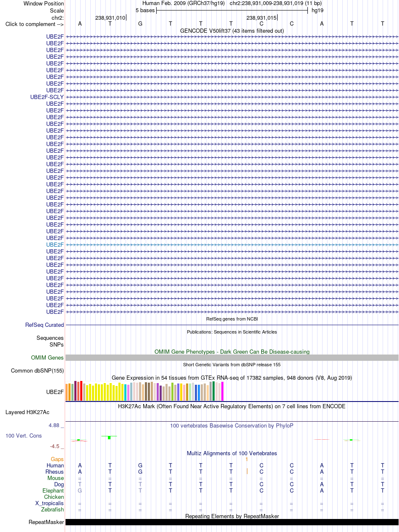Select the Human alignment row label
This screenshot has width=399, height=532.
[55, 465]
